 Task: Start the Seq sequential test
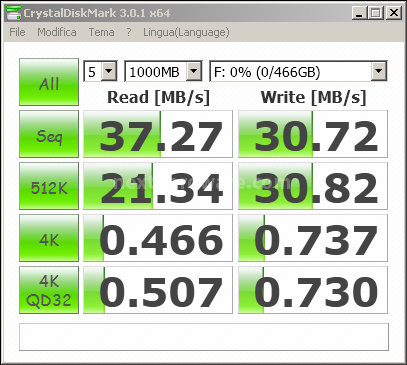pos(49,134)
